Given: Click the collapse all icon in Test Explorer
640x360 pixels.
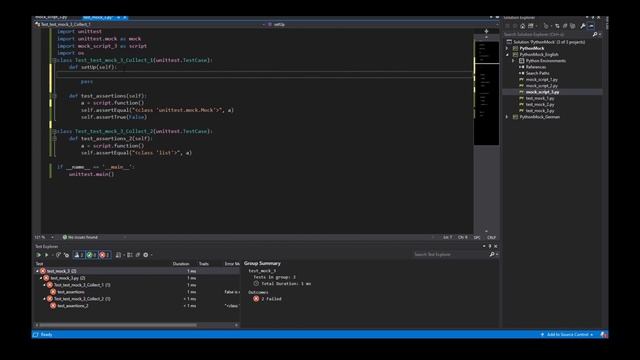Looking at the screenshot, I should click(x=138, y=255).
